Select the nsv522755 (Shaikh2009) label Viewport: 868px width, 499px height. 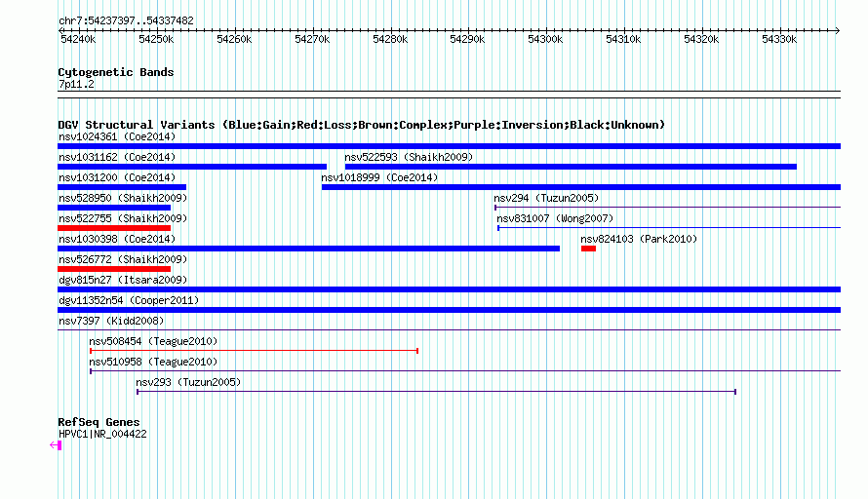pos(123,218)
